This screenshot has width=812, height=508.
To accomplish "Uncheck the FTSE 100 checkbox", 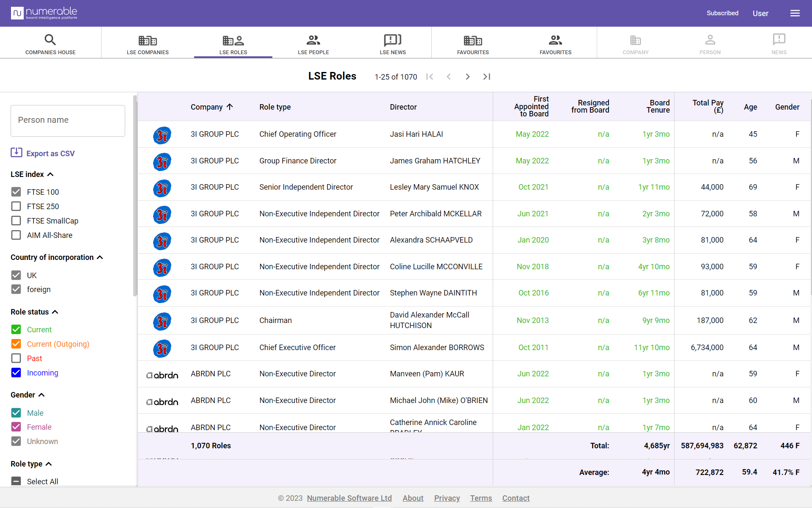I will tap(16, 192).
